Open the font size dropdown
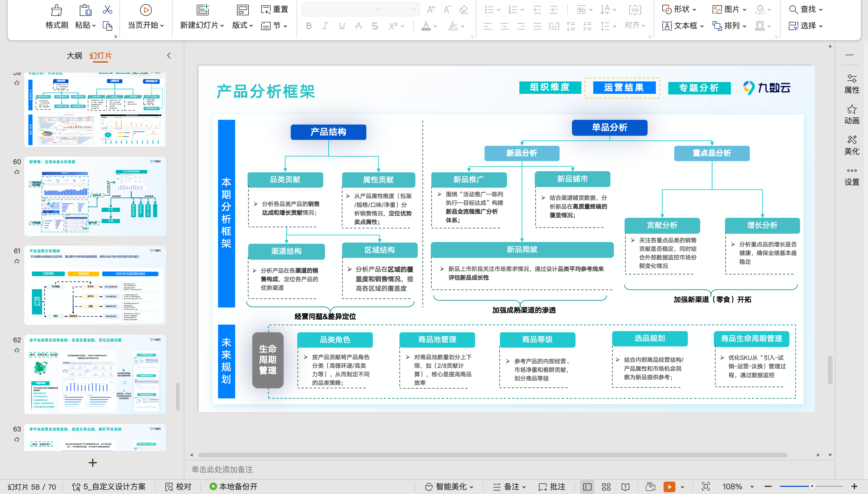 pos(414,9)
